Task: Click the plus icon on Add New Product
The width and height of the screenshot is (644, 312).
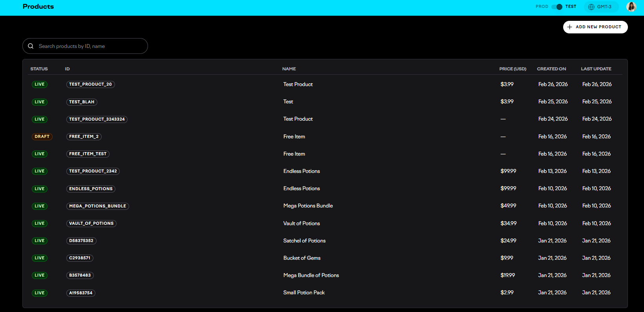Action: 570,27
